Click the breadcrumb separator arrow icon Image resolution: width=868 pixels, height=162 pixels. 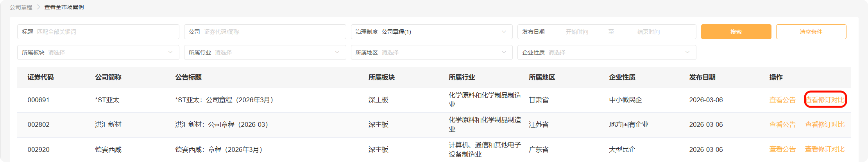click(38, 7)
